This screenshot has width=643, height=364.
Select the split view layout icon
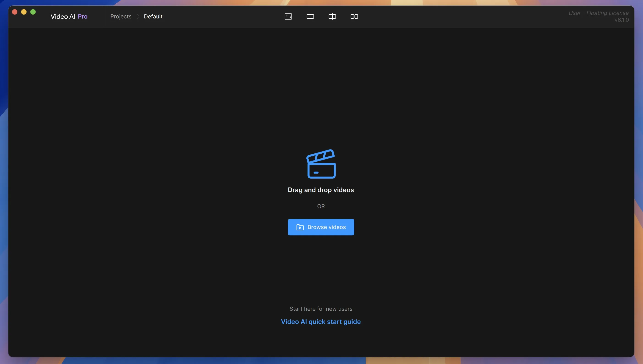click(x=332, y=16)
